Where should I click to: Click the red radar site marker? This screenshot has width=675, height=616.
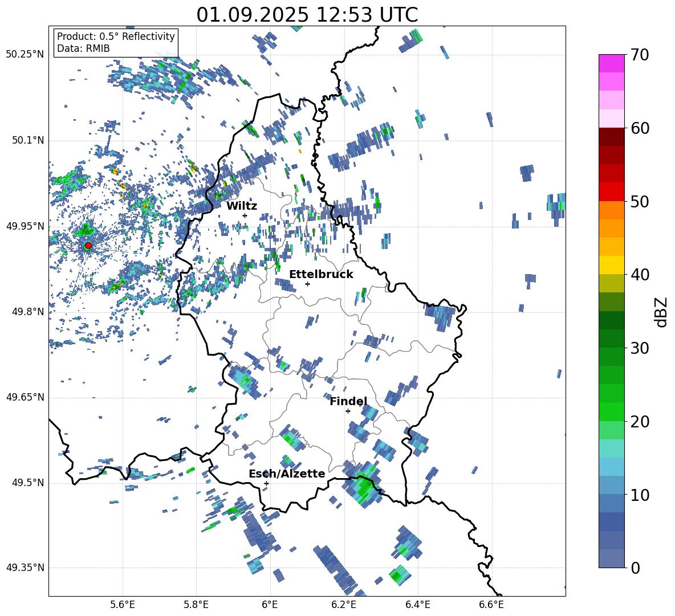88,246
